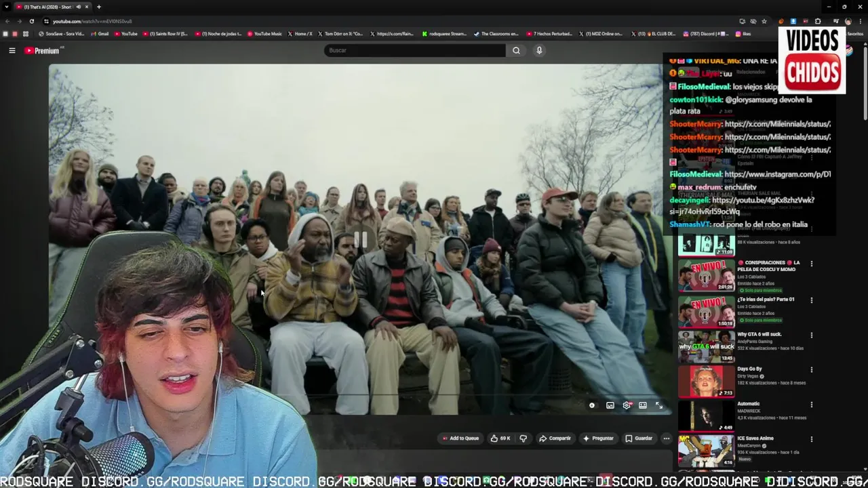Click browser back arrow
The height and width of the screenshot is (488, 868).
7,21
